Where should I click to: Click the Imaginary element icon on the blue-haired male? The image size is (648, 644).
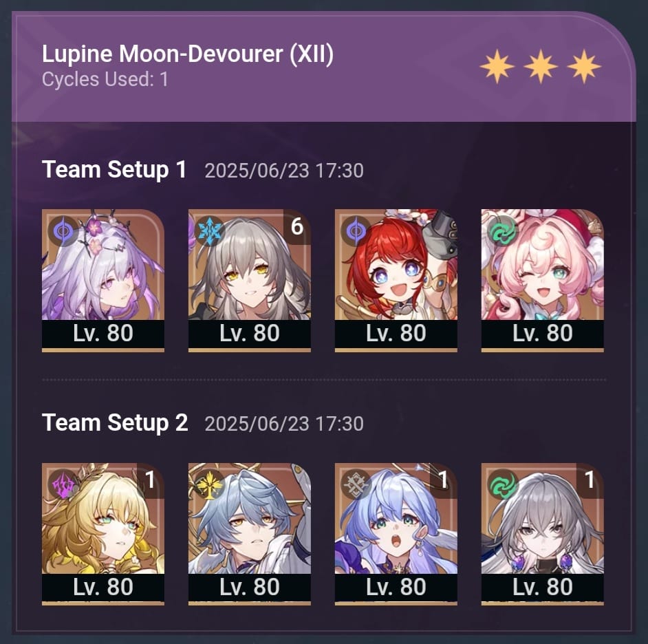(208, 484)
